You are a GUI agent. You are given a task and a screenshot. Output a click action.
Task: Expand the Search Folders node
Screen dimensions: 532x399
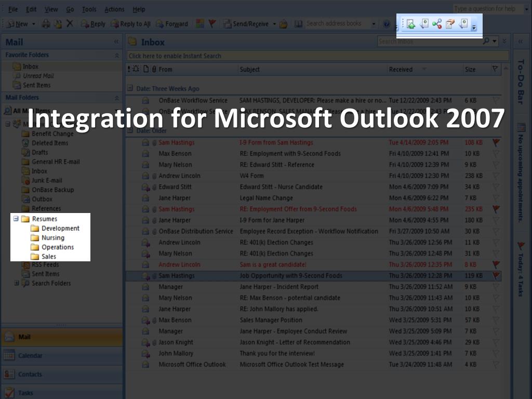(x=16, y=283)
